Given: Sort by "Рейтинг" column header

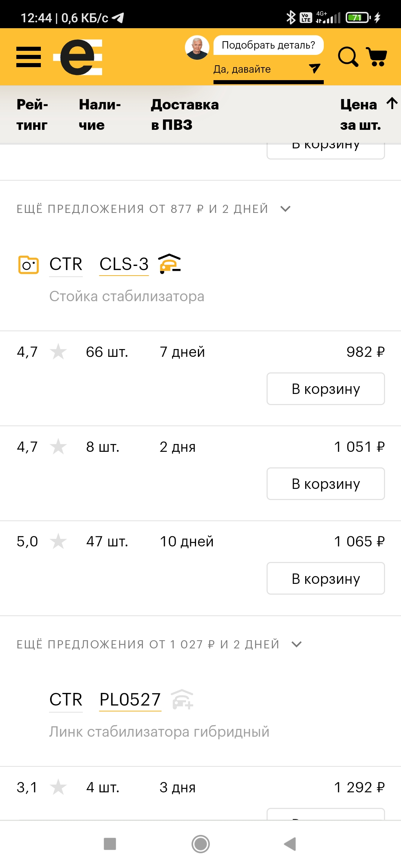Looking at the screenshot, I should pos(32,115).
